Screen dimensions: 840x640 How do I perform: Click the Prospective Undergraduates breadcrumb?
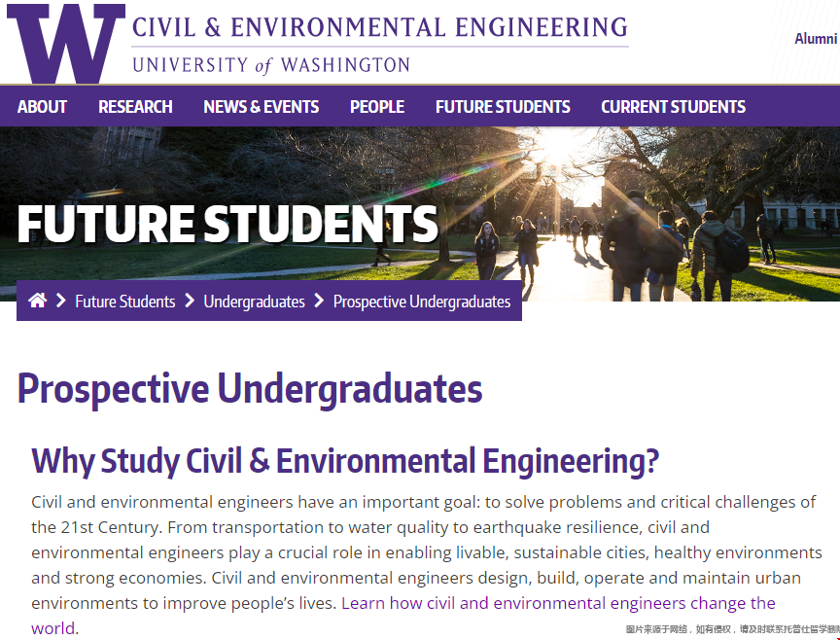point(422,302)
